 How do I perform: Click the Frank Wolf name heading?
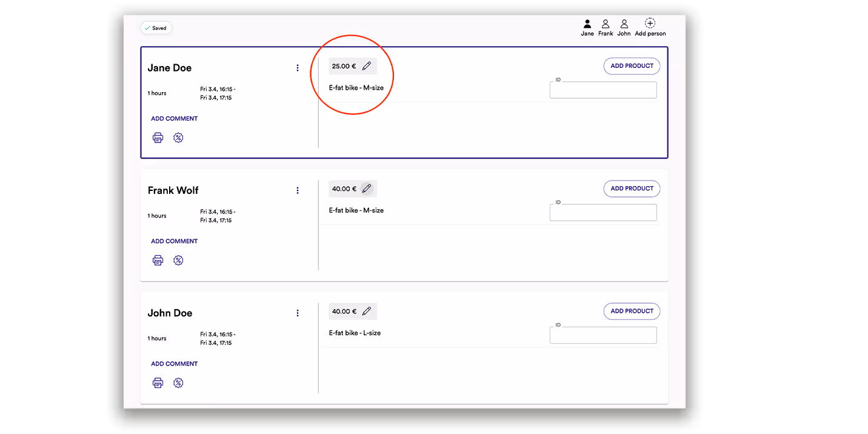173,190
